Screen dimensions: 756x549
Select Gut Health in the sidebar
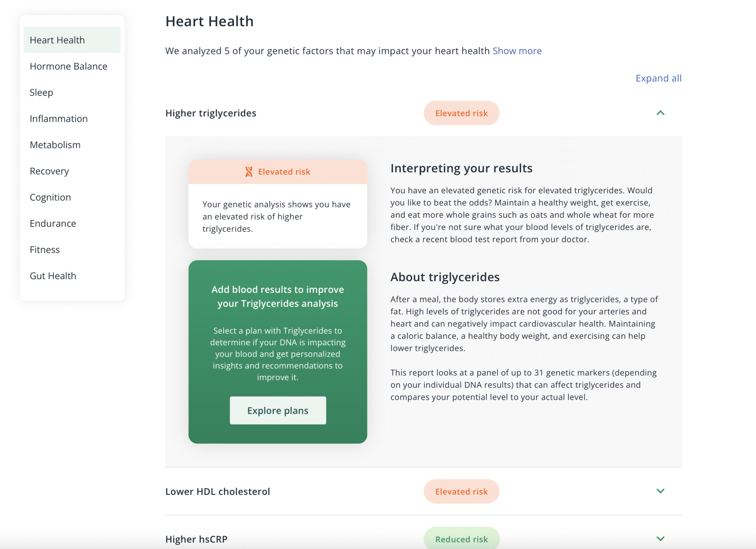[53, 275]
